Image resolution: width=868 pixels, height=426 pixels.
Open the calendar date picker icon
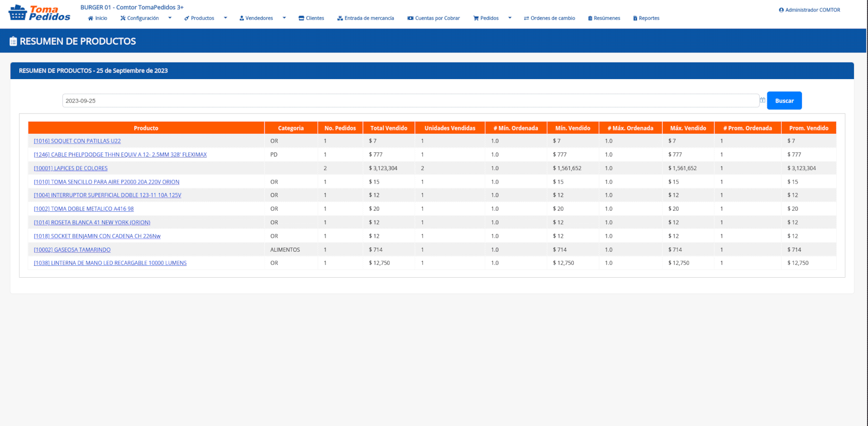(762, 100)
